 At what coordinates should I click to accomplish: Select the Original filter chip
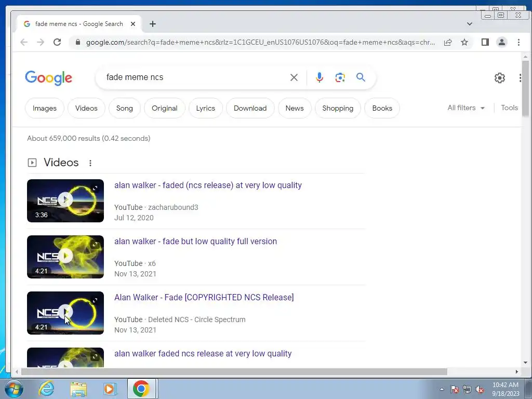165,108
